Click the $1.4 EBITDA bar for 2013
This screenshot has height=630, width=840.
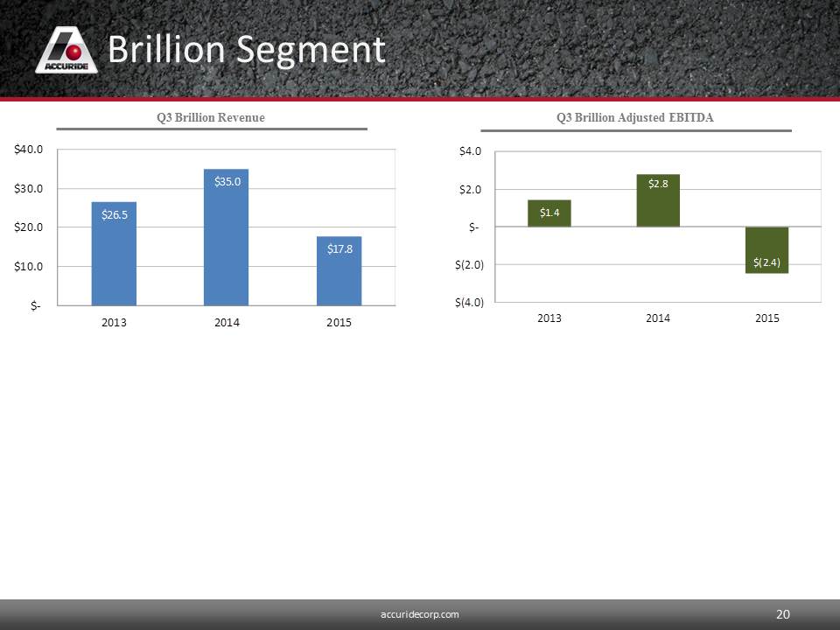tap(549, 213)
